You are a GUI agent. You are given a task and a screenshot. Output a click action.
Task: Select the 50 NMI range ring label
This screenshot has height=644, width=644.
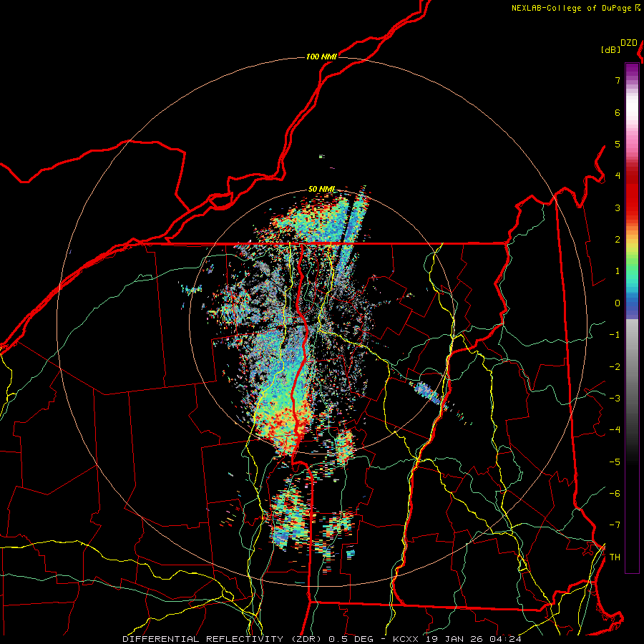point(321,190)
